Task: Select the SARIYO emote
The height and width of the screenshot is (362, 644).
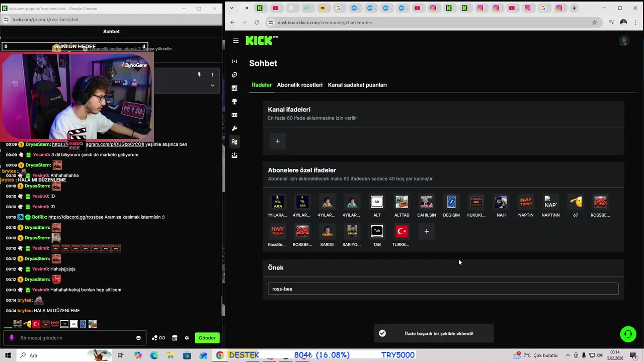Action: (x=352, y=231)
